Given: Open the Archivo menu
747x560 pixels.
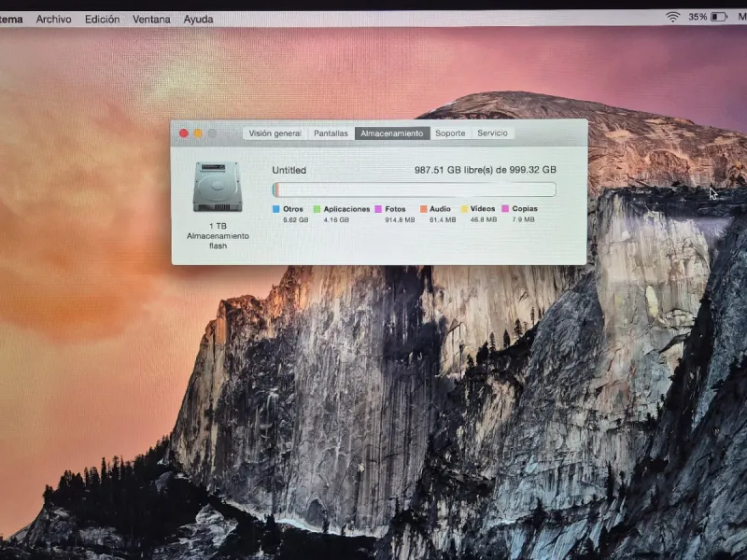Looking at the screenshot, I should click(54, 19).
